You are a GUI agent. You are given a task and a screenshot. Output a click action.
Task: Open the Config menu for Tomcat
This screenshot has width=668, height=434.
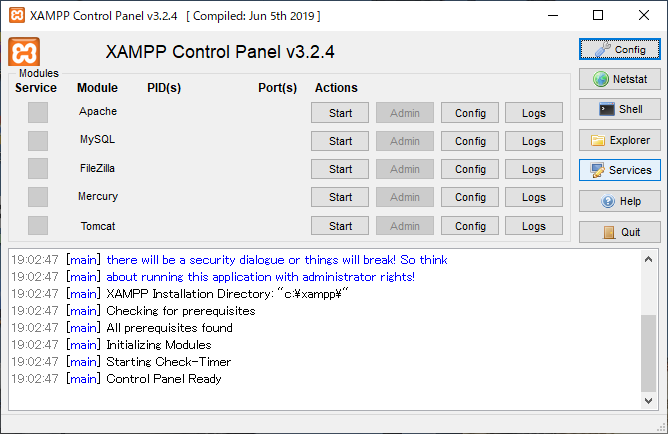point(470,226)
